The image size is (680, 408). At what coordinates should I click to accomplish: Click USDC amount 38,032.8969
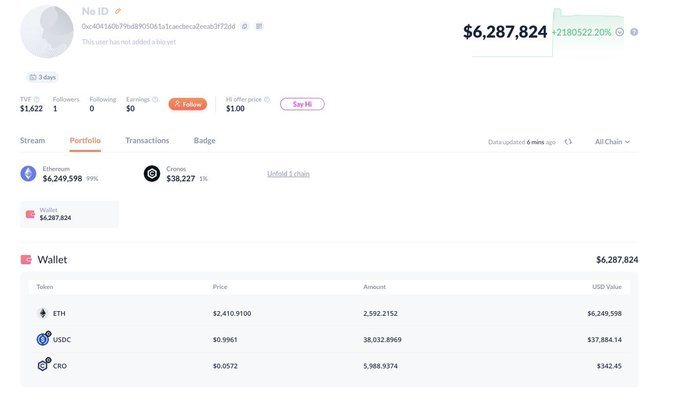tap(382, 339)
